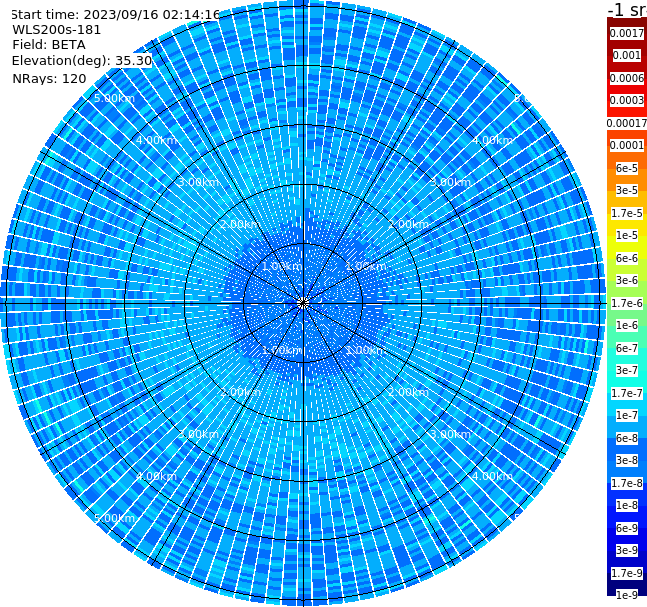Click the lower-left quadrant 4.00km range label

156,476
